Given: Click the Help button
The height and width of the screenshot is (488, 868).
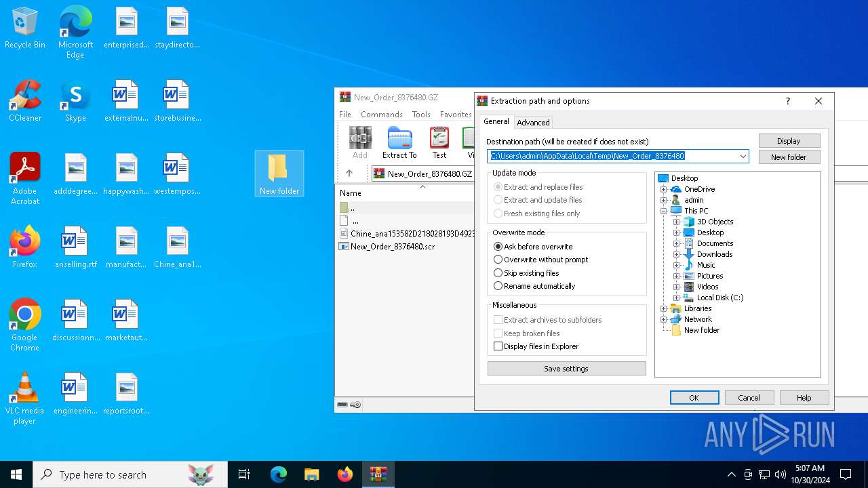Looking at the screenshot, I should (x=804, y=398).
